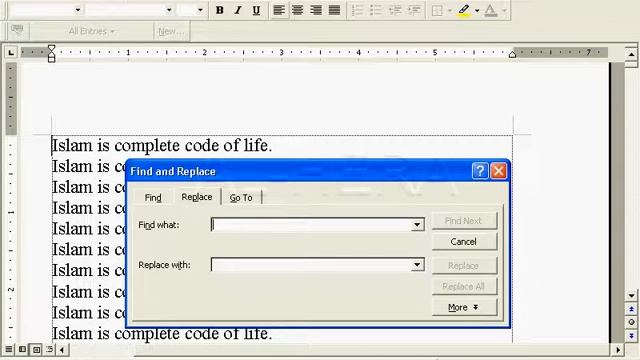
Task: Increase paragraph indent
Action: tap(414, 10)
